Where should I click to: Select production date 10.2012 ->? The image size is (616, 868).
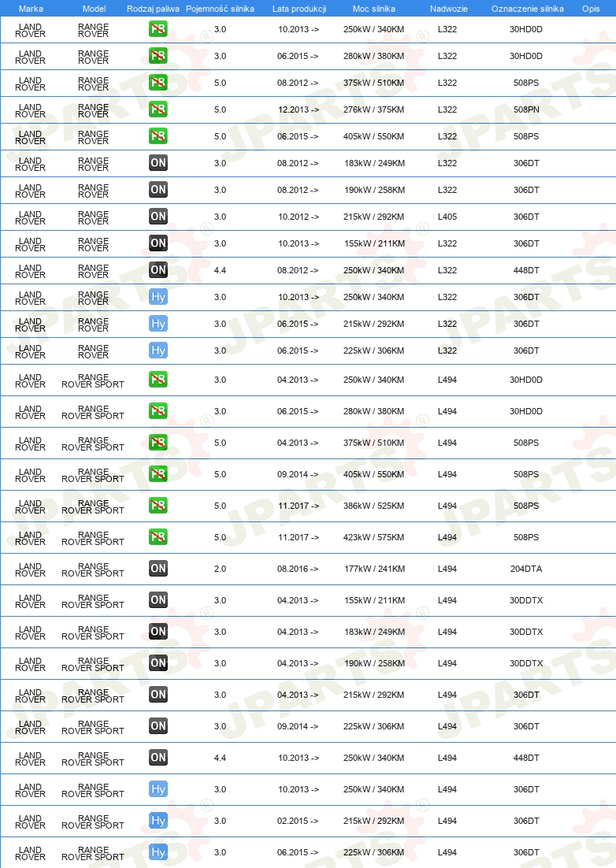299,217
